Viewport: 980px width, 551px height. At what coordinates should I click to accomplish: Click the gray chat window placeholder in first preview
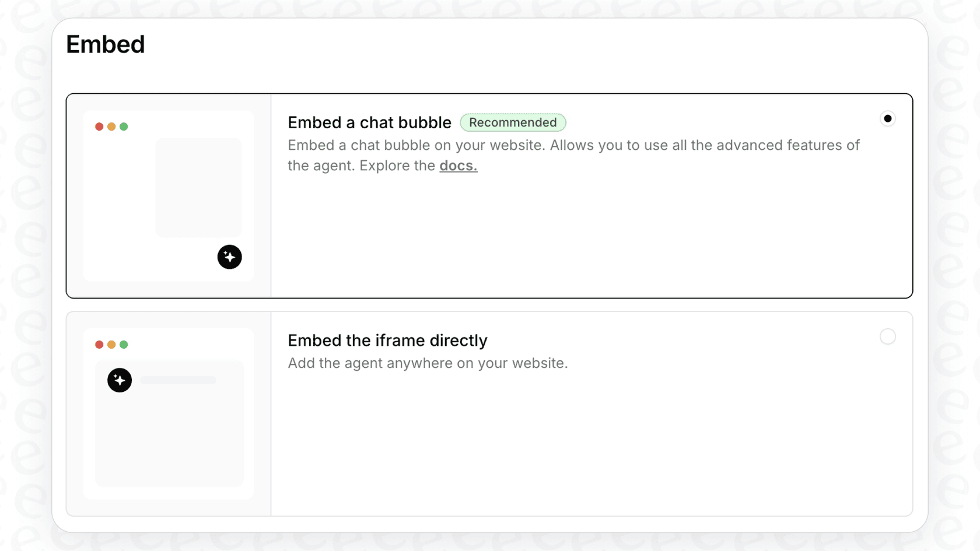198,188
